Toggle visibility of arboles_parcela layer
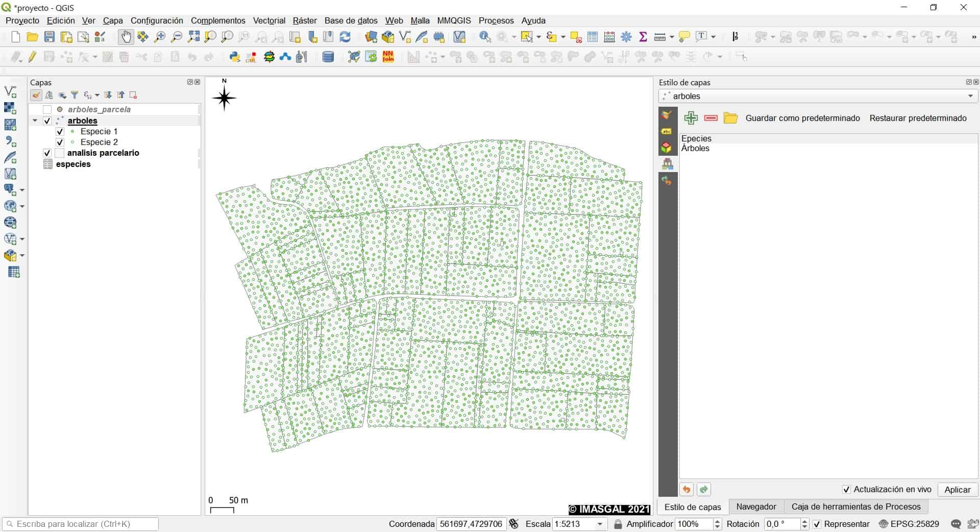Viewport: 980px width, 532px height. point(47,109)
